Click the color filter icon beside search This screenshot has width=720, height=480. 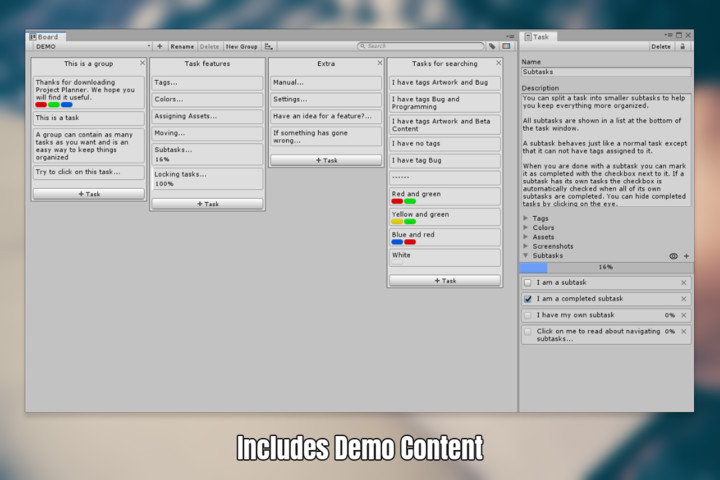click(x=506, y=46)
